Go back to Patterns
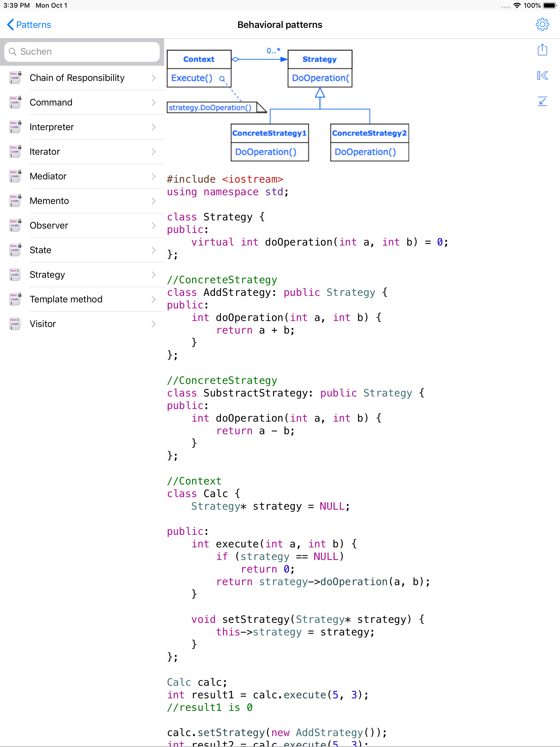Screen dimensions: 560x747 pyautogui.click(x=29, y=25)
